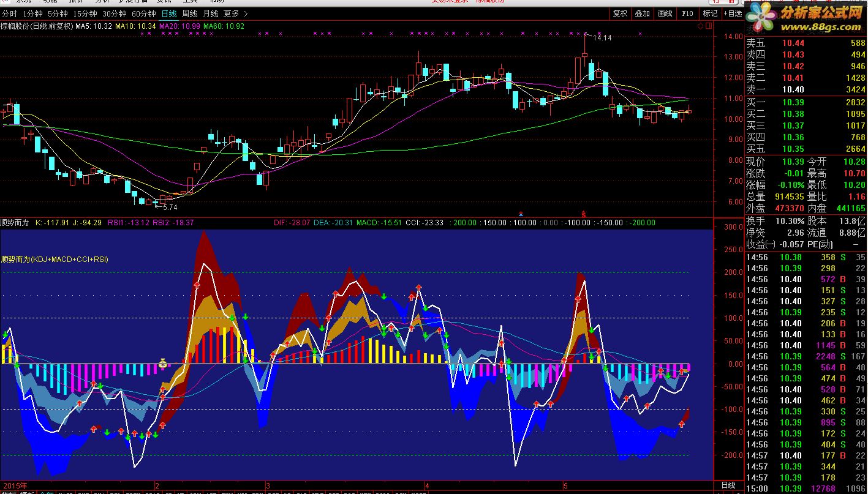Switch to the 周线 weekly tab
Screen dimensions: 868x494
190,13
